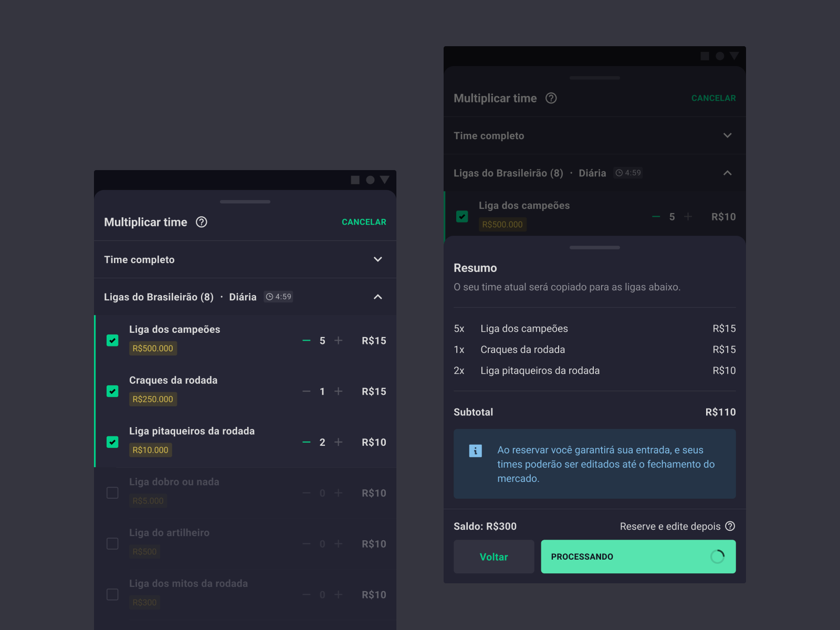Screen dimensions: 840x630
Task: Open help icon beside left Multiplicar time title
Action: pyautogui.click(x=202, y=222)
